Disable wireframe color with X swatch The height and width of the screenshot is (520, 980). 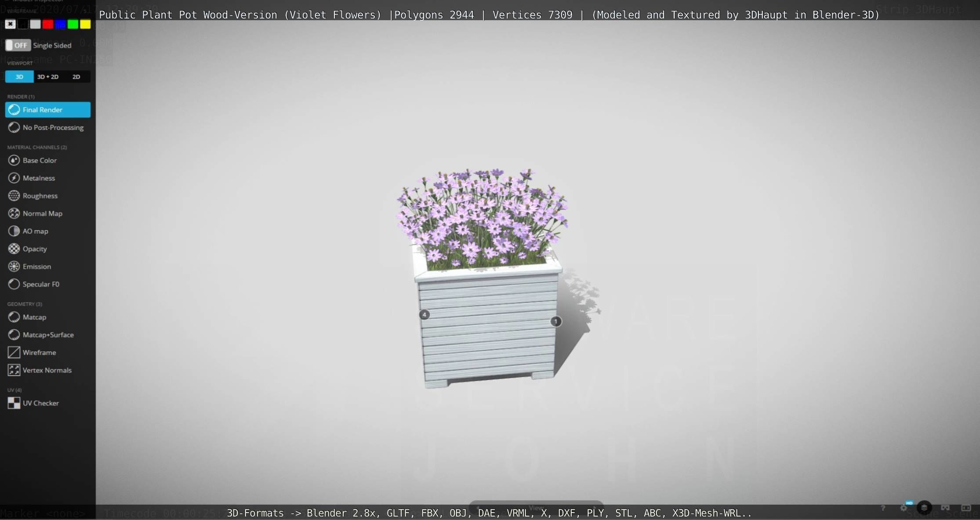pyautogui.click(x=10, y=24)
